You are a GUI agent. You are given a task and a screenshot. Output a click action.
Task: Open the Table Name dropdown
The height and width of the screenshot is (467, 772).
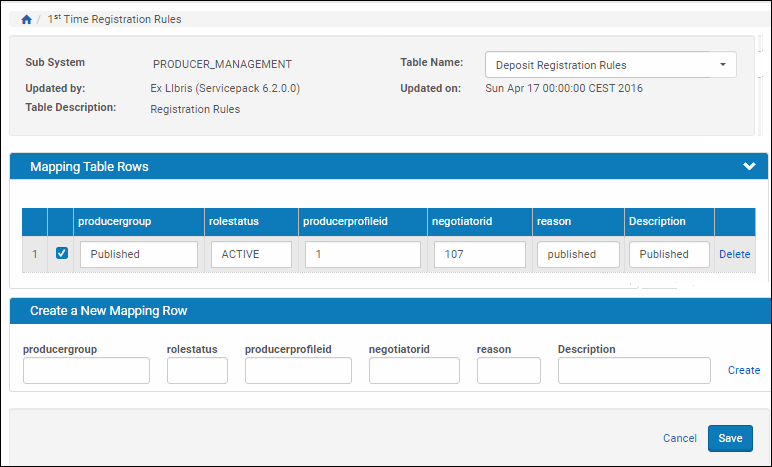pos(610,65)
